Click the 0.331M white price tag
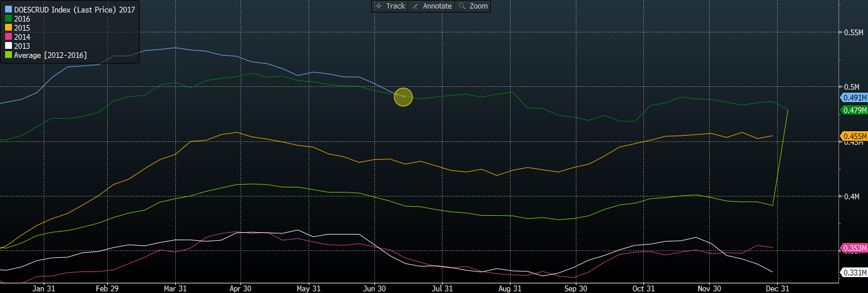 854,273
